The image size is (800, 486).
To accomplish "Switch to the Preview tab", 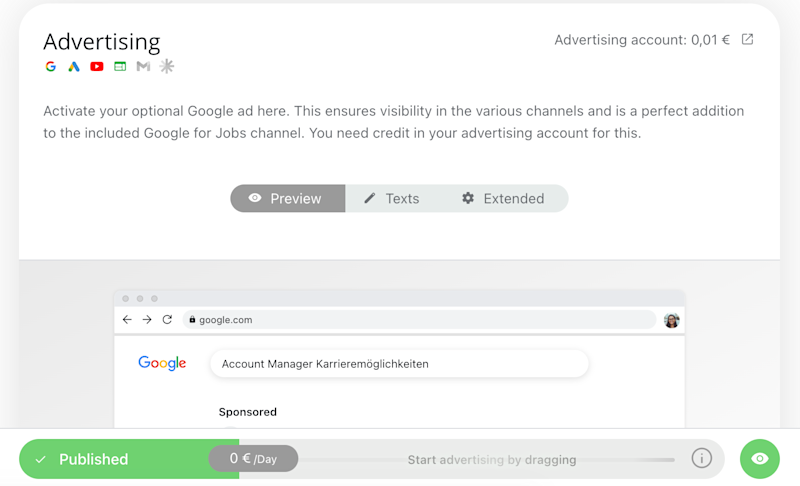I will pyautogui.click(x=288, y=198).
